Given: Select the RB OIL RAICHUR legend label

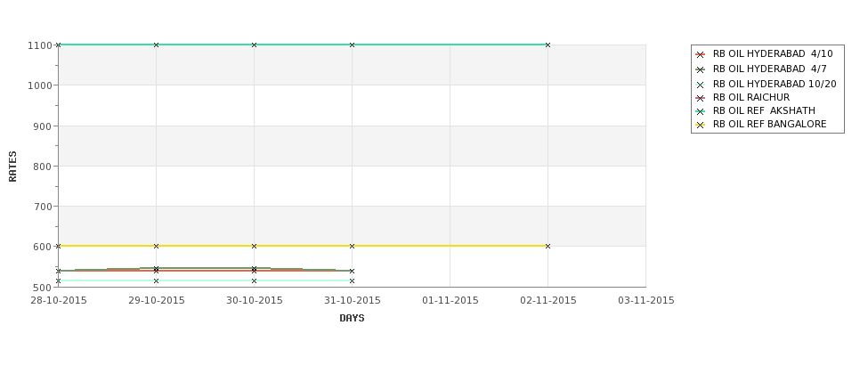Looking at the screenshot, I should 751,97.
